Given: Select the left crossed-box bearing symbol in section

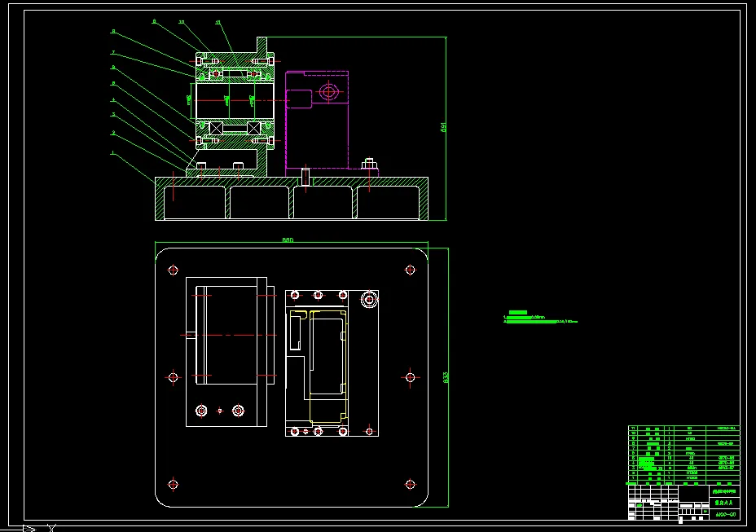Looking at the screenshot, I should pos(216,128).
